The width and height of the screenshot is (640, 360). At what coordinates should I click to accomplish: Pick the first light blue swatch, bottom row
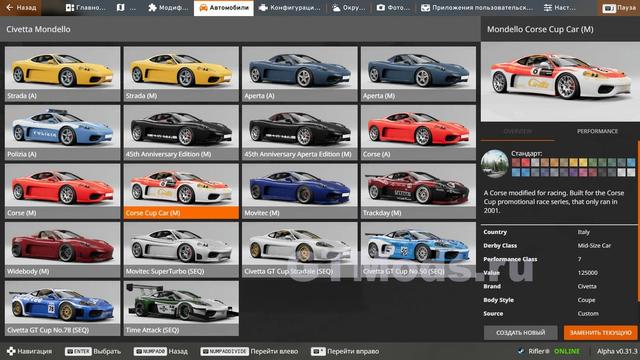[516, 172]
